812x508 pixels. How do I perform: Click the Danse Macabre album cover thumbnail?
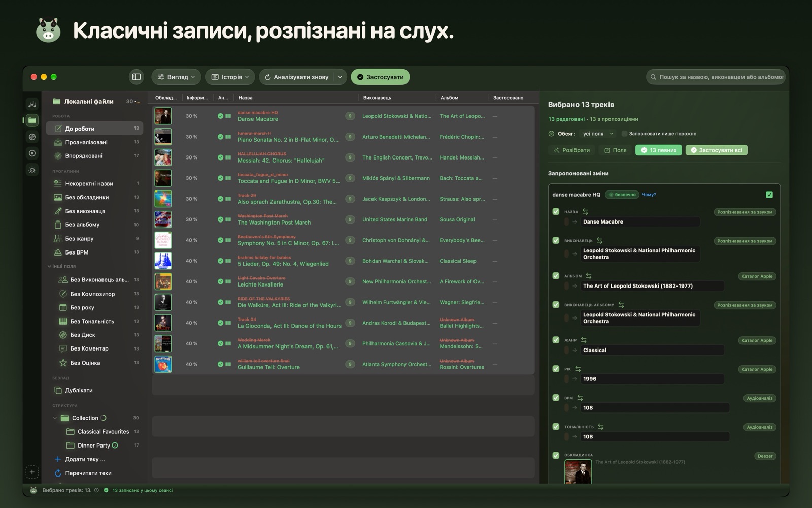(163, 116)
